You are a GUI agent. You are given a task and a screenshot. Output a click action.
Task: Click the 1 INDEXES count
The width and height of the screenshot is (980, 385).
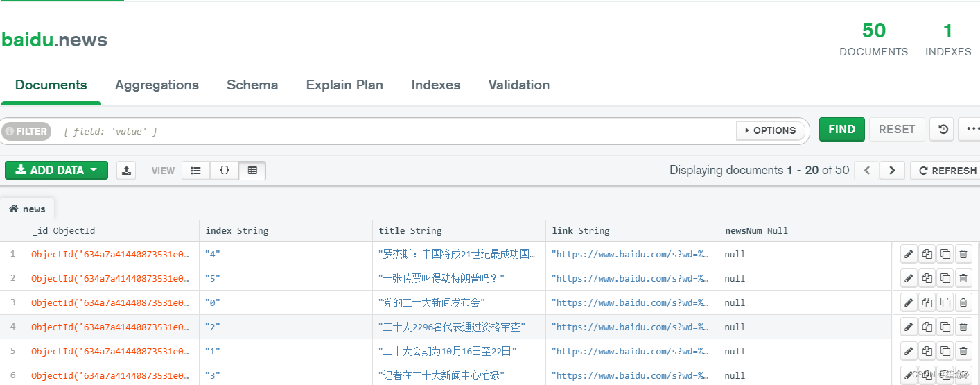click(948, 40)
